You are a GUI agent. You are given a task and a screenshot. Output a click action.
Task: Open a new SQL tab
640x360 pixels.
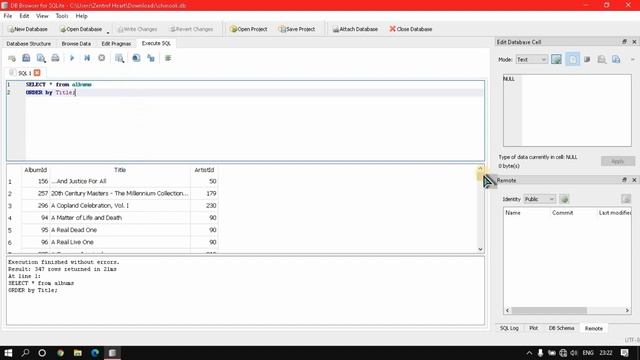[x=12, y=58]
